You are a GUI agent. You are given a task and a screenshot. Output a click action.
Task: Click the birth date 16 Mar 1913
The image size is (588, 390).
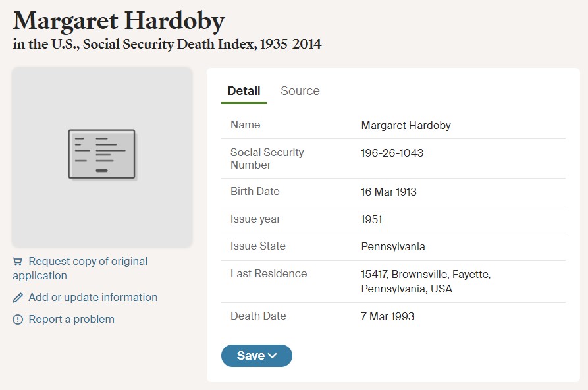[x=388, y=192]
